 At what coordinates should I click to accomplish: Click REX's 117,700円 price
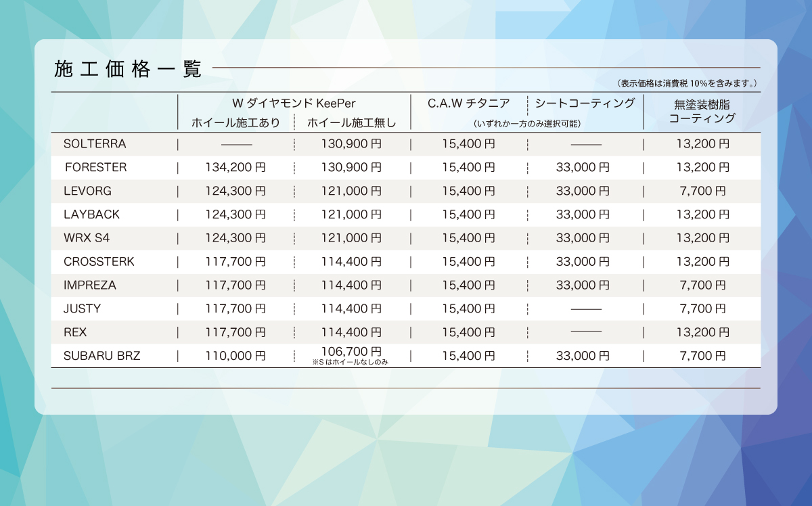click(x=235, y=332)
